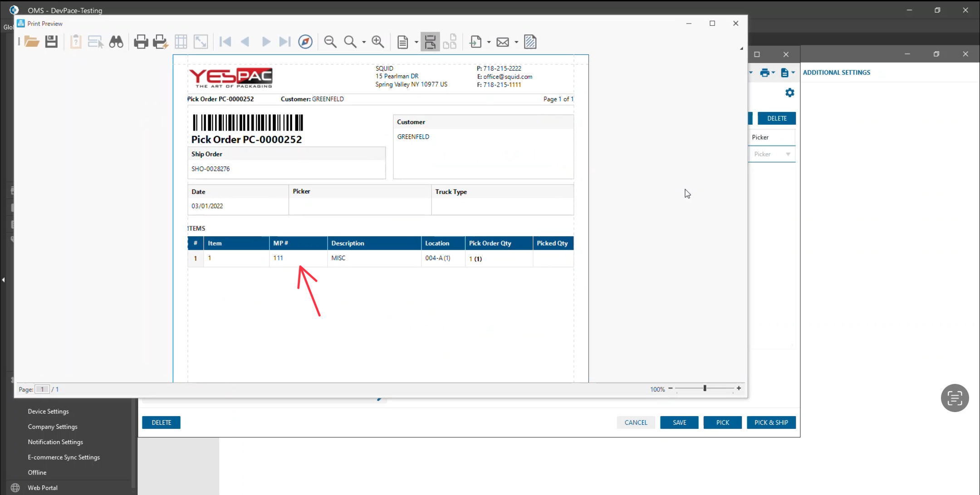Viewport: 980px width, 495px height.
Task: Click the Zoom Out magnifier icon
Action: (330, 42)
